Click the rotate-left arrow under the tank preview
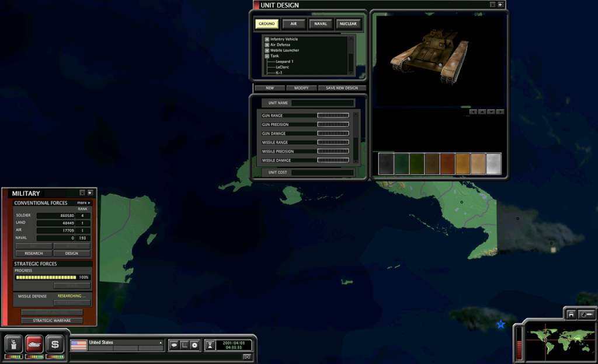This screenshot has height=364, width=598. click(x=474, y=111)
